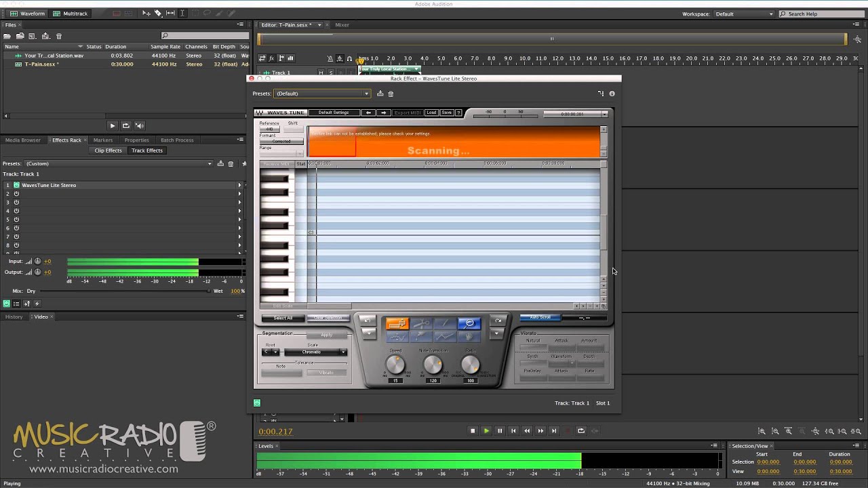The image size is (868, 488).
Task: Save the effects rack preset in the Effects Rack panel
Action: (x=220, y=163)
